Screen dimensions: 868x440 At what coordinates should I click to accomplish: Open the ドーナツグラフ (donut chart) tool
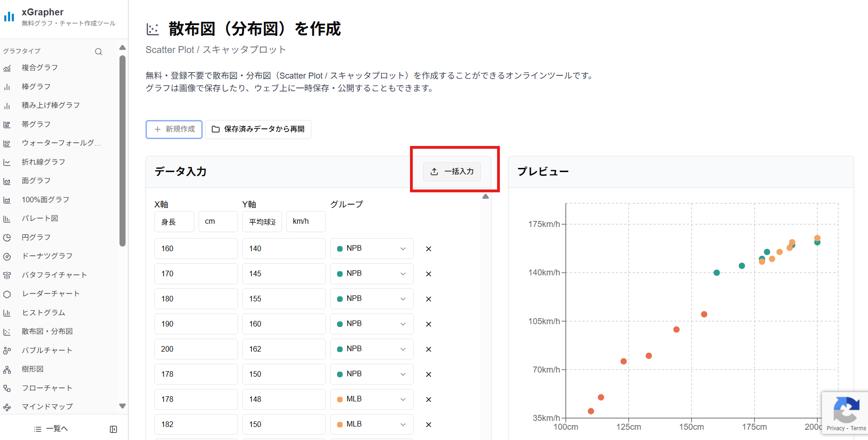7,256
